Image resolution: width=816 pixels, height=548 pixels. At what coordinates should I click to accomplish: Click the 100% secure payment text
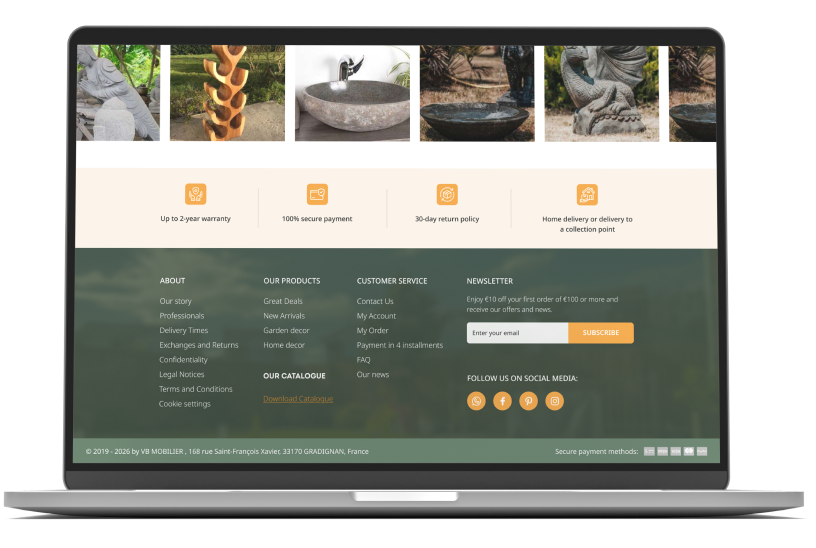(x=317, y=219)
